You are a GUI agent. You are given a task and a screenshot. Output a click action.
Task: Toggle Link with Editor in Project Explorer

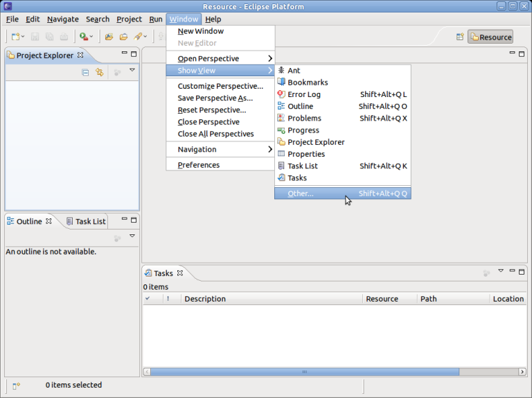tap(100, 72)
